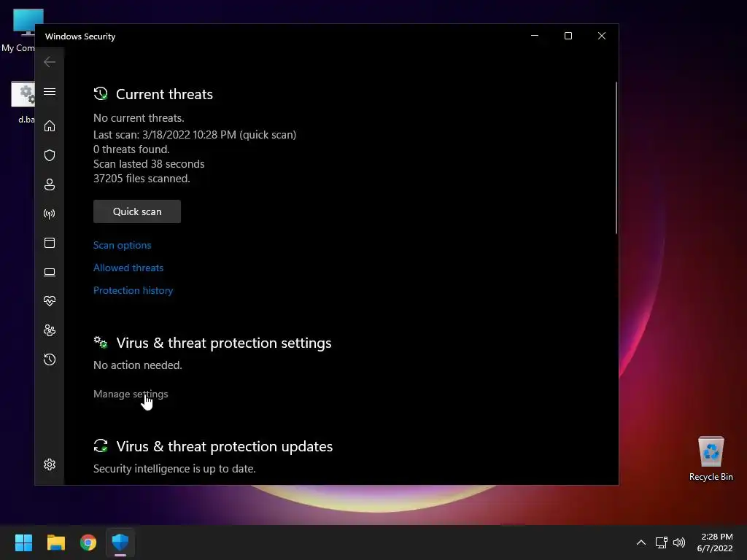Click Windows Security taskbar icon
The width and height of the screenshot is (747, 560).
pos(120,542)
